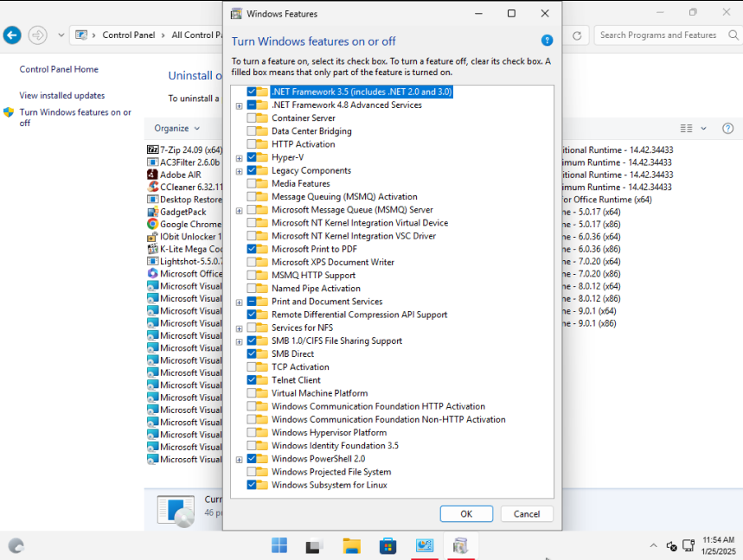The image size is (743, 560).
Task: Select the IObit Unlocker program icon
Action: 152,236
